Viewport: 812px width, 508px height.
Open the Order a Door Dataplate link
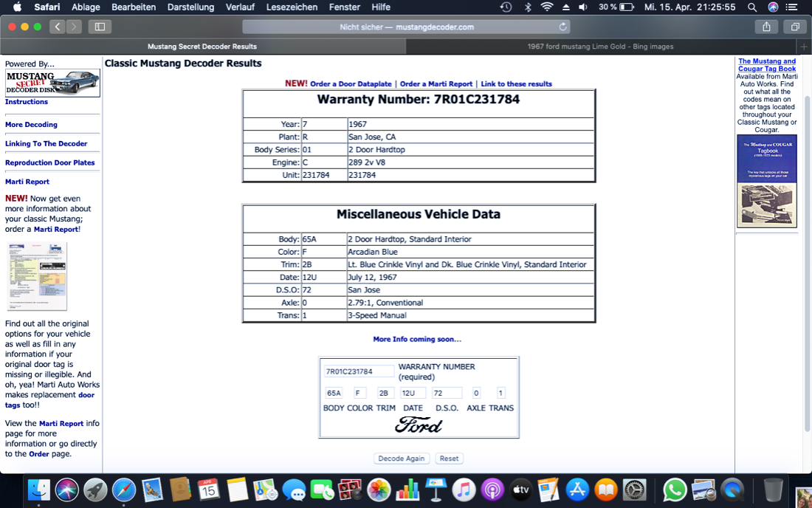click(351, 84)
